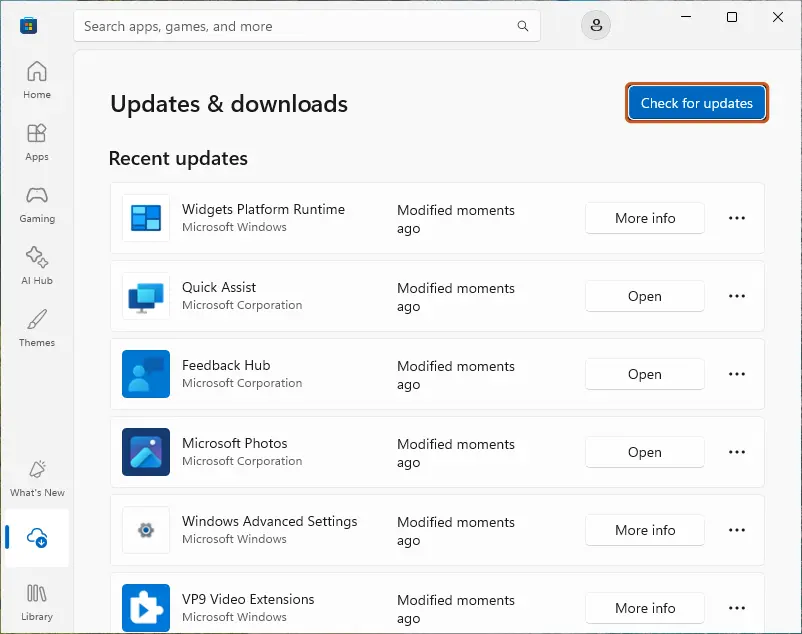Click the Widgets Platform Runtime app icon
Viewport: 802px width, 634px height.
pyautogui.click(x=146, y=218)
